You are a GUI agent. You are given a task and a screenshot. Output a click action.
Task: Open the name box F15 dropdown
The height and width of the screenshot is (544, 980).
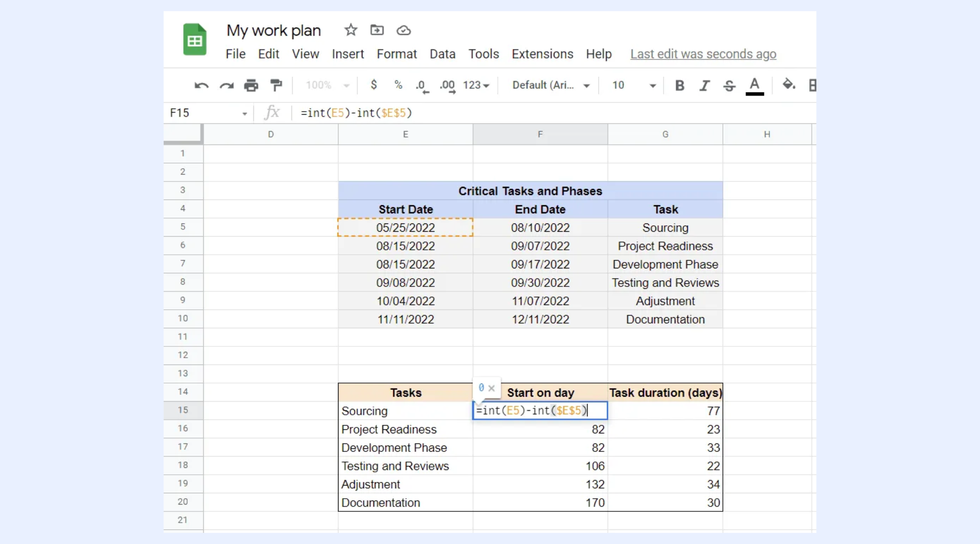245,113
